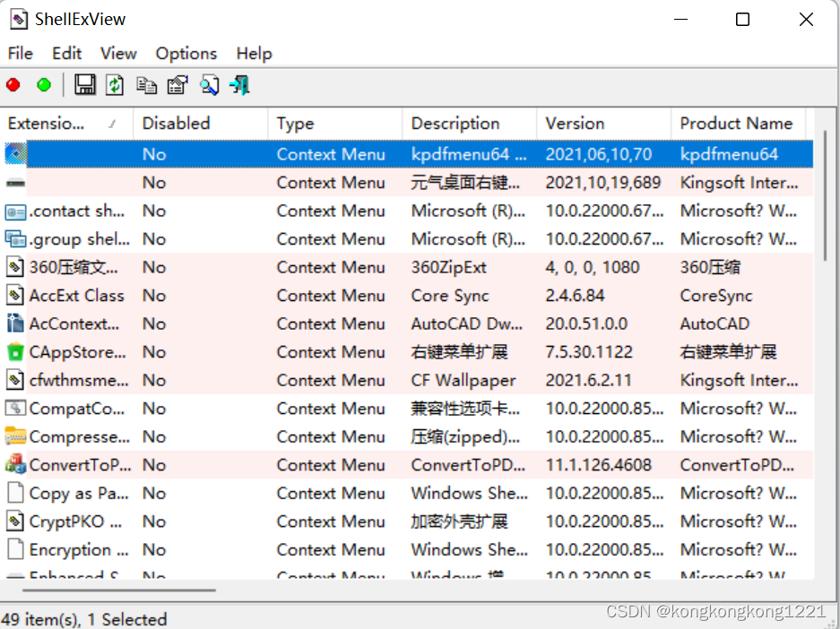
Task: Click the ConvertToPD... description cell
Action: 468,465
